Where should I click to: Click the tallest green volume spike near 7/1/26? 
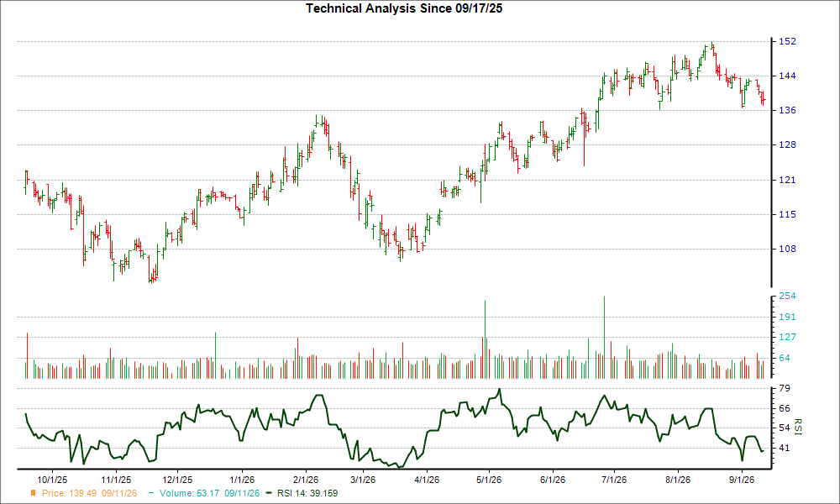pyautogui.click(x=604, y=338)
